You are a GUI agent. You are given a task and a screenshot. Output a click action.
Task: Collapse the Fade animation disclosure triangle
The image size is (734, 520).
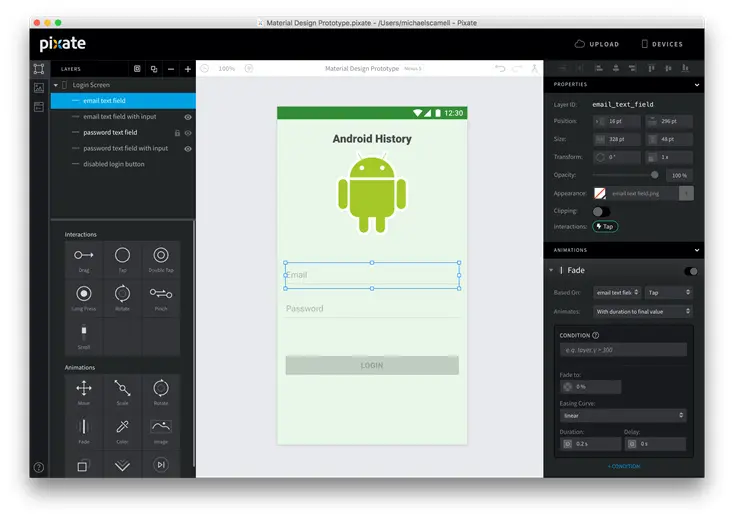tap(551, 270)
